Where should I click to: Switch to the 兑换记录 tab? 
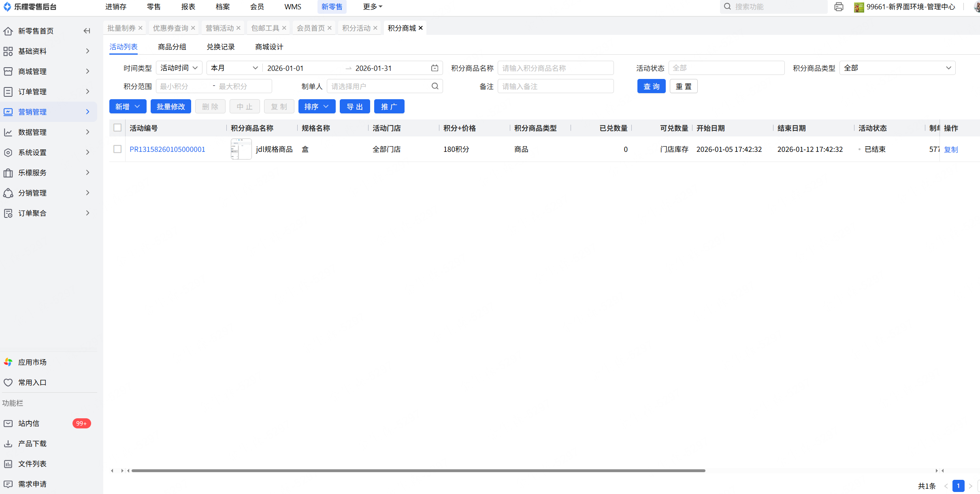point(220,47)
